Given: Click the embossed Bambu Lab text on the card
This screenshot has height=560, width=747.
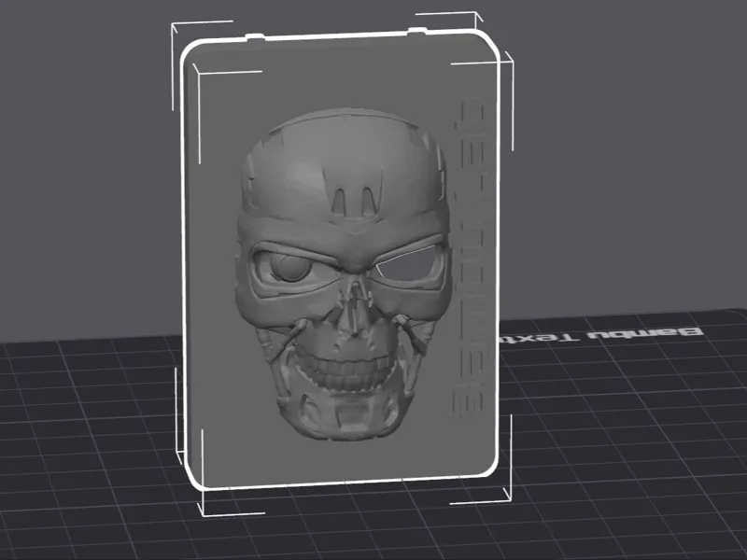Looking at the screenshot, I should [x=469, y=259].
